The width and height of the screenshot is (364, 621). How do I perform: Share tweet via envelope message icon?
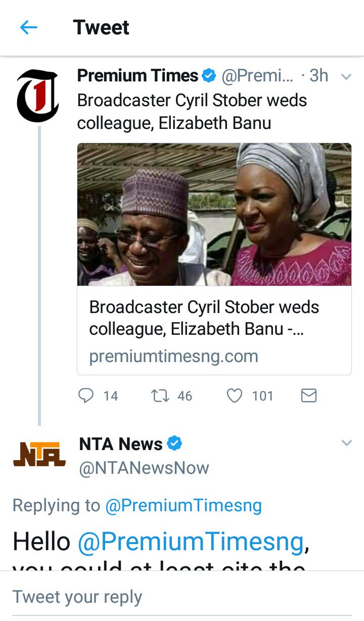(x=308, y=395)
